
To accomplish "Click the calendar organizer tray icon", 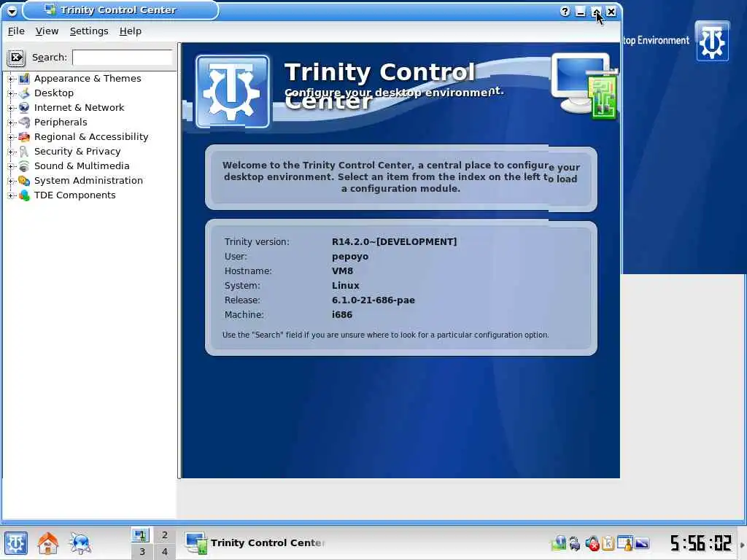I will point(624,542).
